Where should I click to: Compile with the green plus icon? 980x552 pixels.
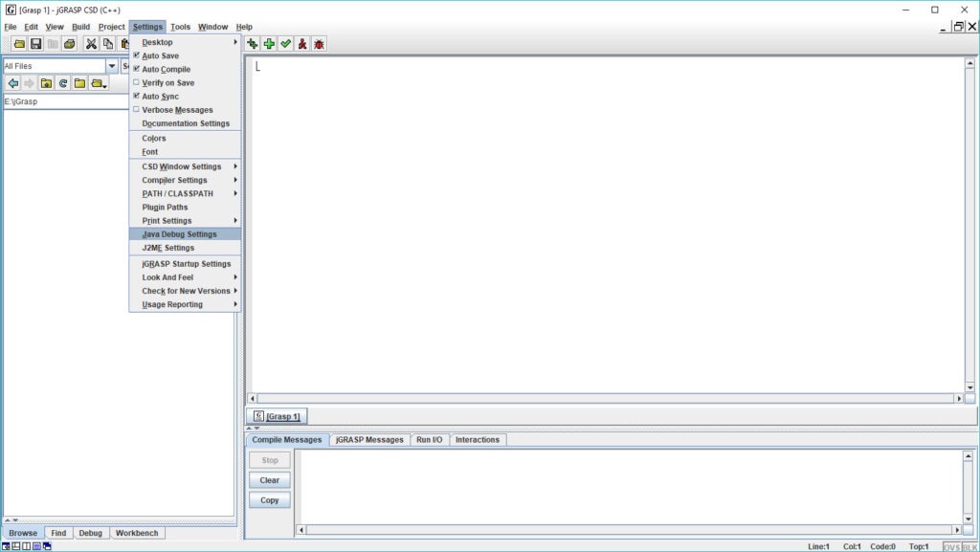pos(269,44)
